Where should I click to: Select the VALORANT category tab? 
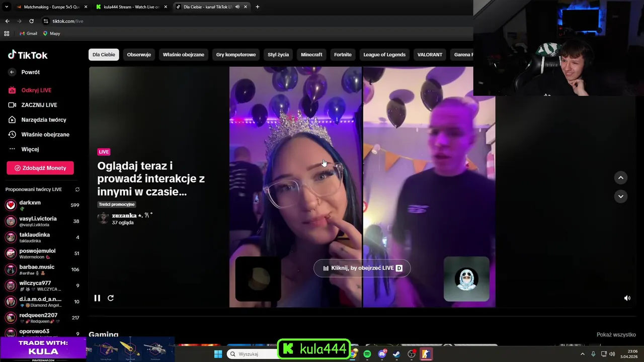tap(430, 54)
